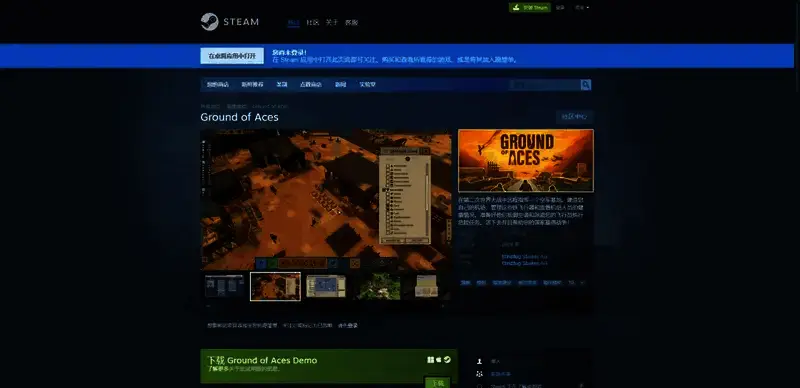
Task: Click into the store search field
Action: coord(545,85)
